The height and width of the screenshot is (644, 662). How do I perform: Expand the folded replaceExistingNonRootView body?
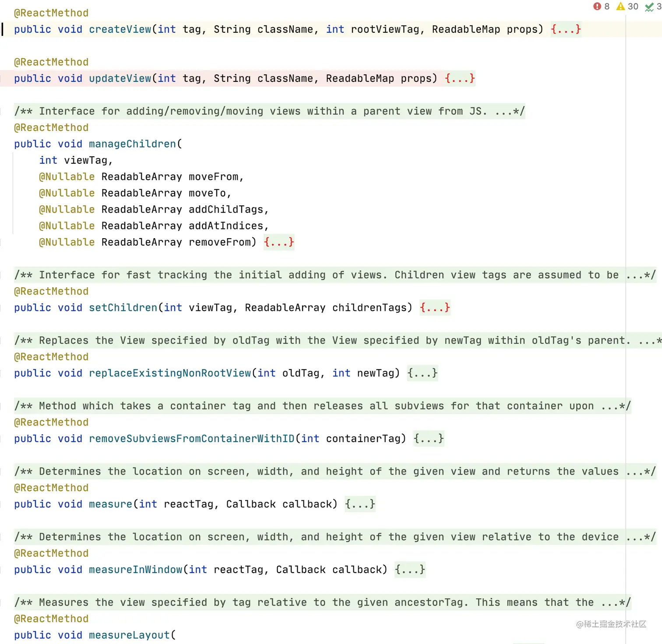[x=423, y=373]
